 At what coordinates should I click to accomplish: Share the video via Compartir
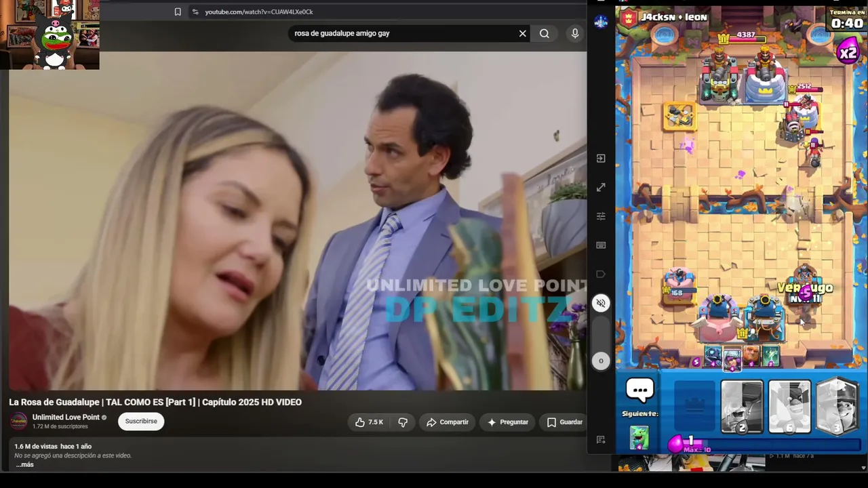[448, 422]
